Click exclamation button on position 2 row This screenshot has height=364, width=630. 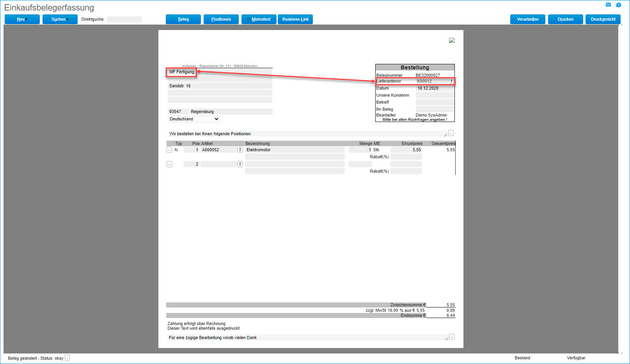(240, 164)
